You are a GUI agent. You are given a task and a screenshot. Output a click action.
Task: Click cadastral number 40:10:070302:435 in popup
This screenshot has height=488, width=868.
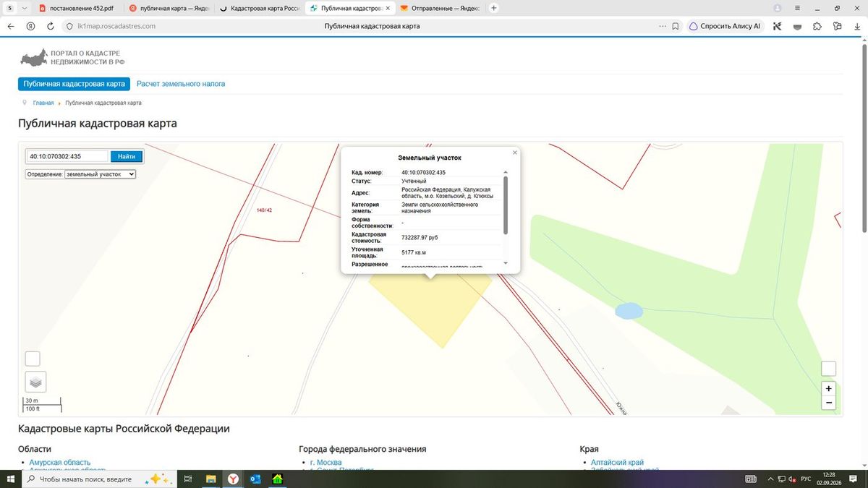[423, 173]
